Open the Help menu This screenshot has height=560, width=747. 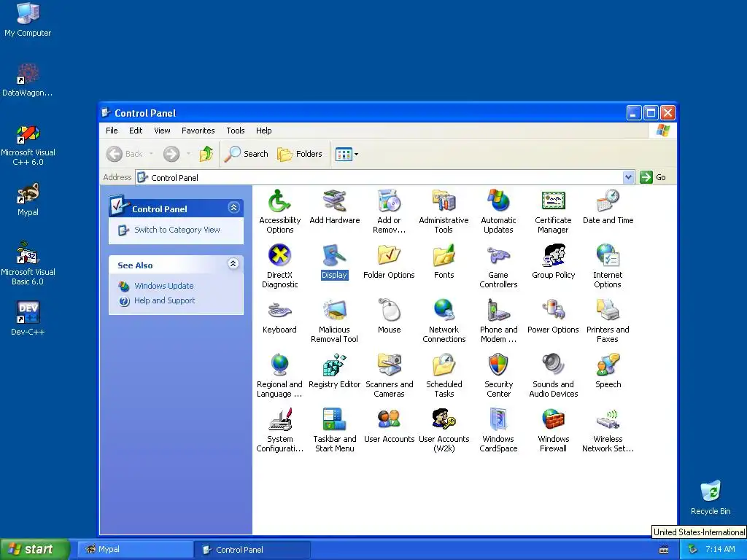click(x=263, y=131)
